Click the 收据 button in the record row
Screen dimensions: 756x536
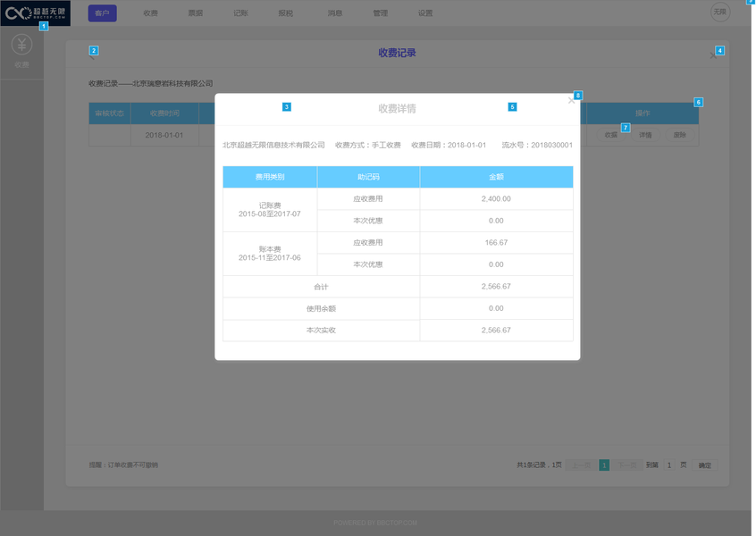(x=611, y=135)
